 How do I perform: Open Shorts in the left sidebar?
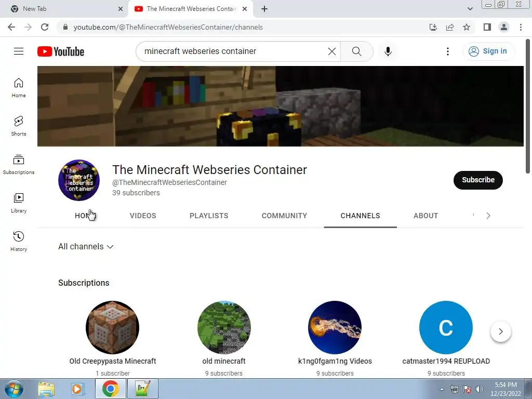point(19,126)
